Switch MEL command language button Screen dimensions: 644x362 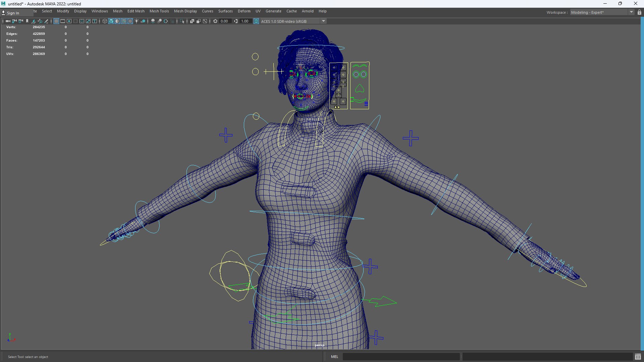[334, 357]
